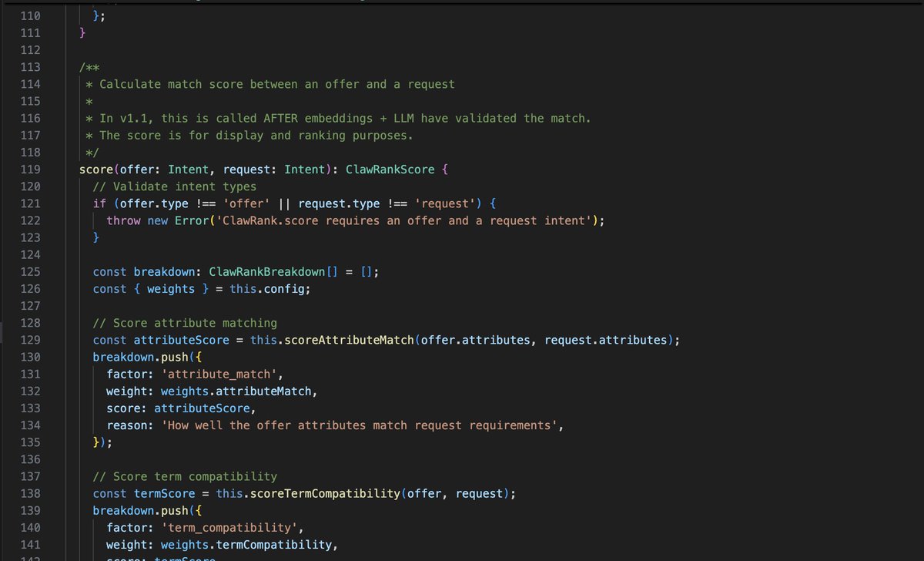
Task: Click this.config on line 126
Action: tap(269, 289)
